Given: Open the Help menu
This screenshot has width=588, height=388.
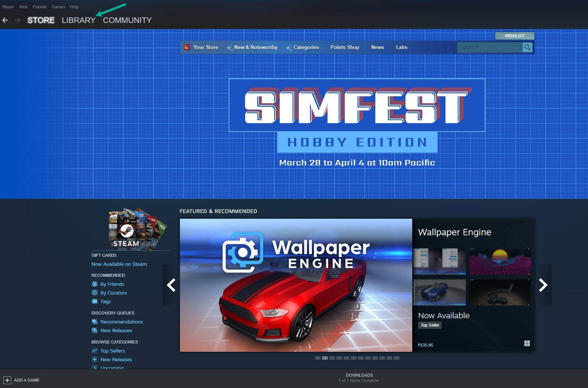Looking at the screenshot, I should click(x=74, y=7).
